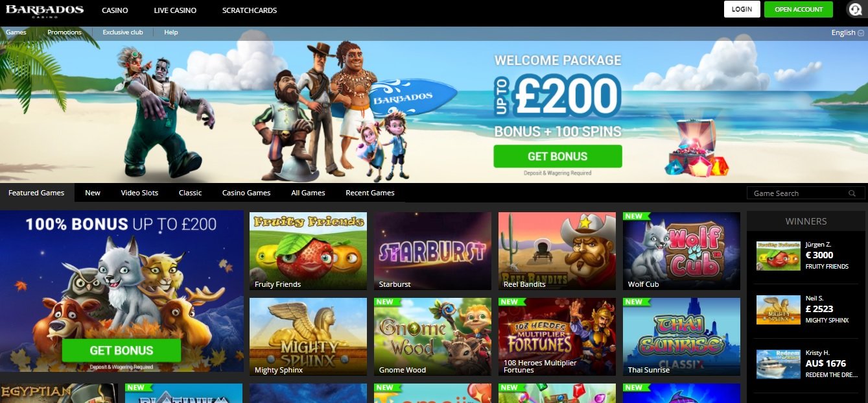
Task: Select the Casino Games tab
Action: click(246, 193)
